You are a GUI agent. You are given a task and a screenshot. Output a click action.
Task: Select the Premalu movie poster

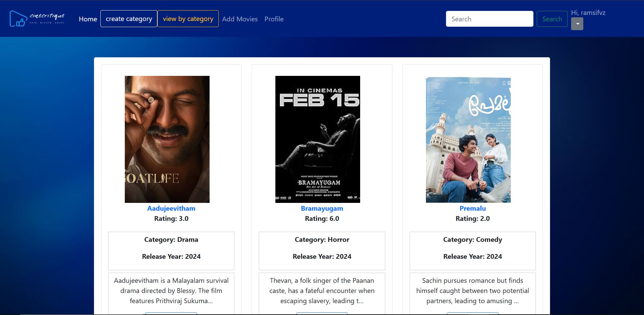[x=468, y=139]
